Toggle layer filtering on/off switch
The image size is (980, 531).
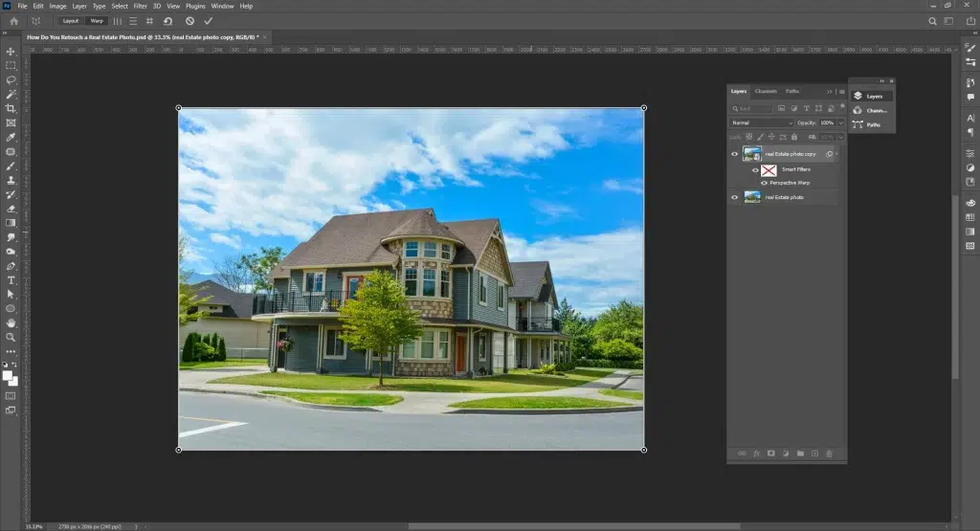[x=842, y=107]
